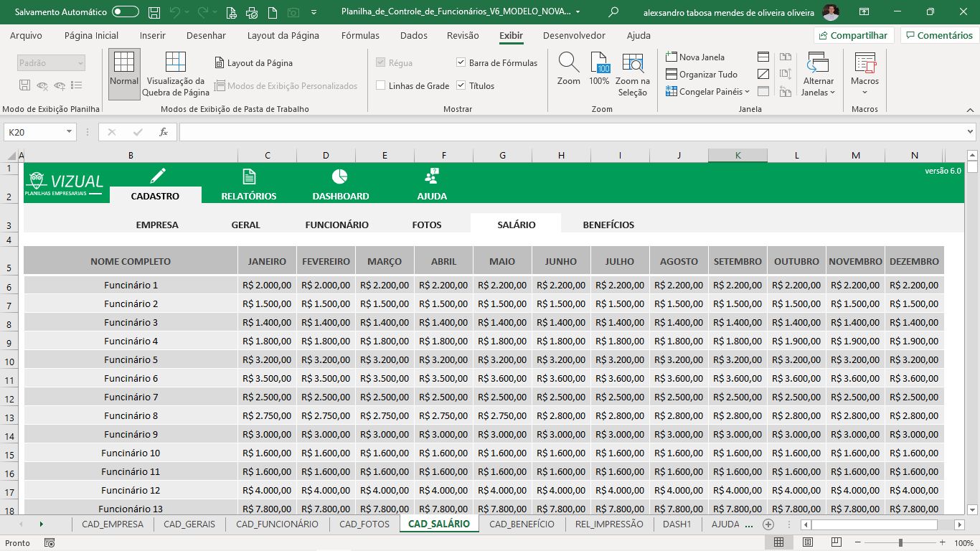Viewport: 980px width, 551px height.
Task: Enable Linhas de Grade checkbox
Action: pos(381,86)
